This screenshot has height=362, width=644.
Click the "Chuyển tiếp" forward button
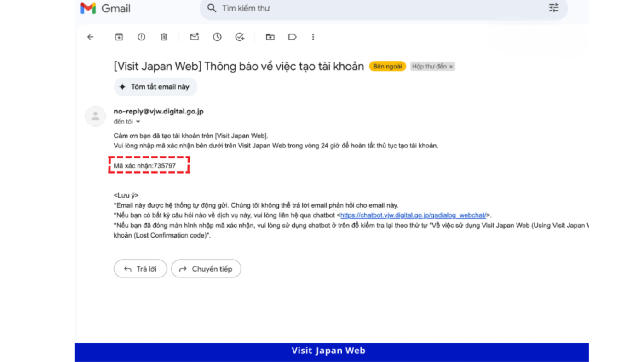click(x=206, y=269)
